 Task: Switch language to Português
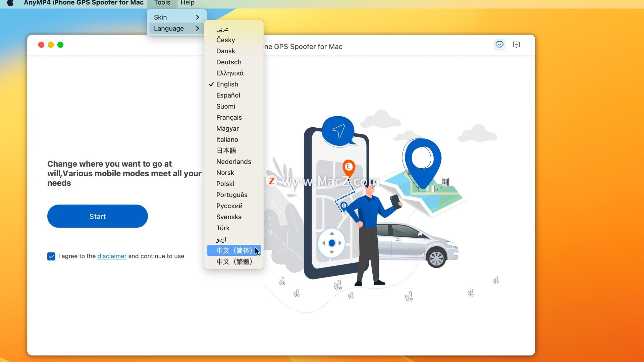pyautogui.click(x=234, y=195)
